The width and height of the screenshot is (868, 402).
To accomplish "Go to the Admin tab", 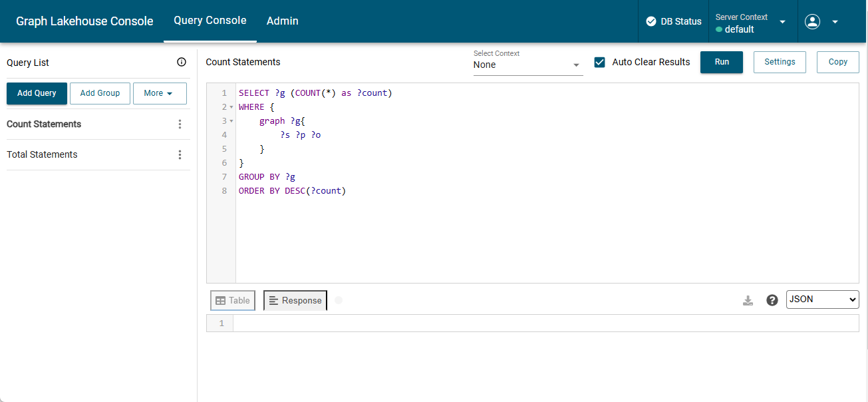I will (282, 21).
